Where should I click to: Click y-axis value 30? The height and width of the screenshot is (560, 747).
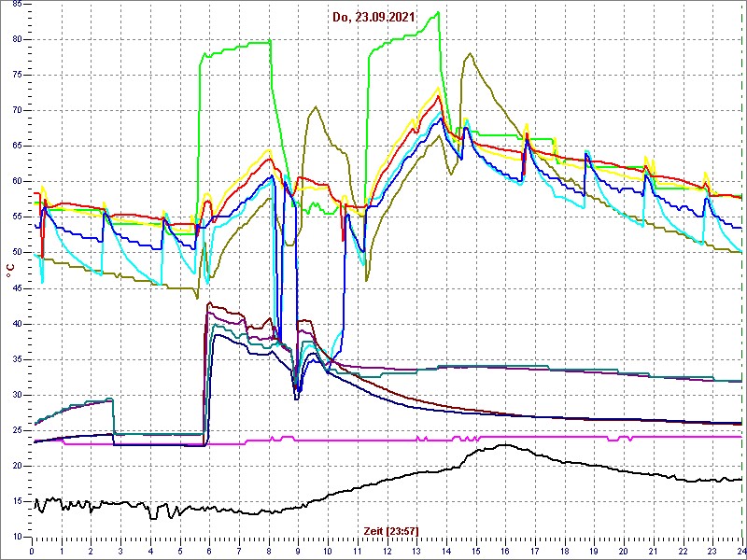15,395
